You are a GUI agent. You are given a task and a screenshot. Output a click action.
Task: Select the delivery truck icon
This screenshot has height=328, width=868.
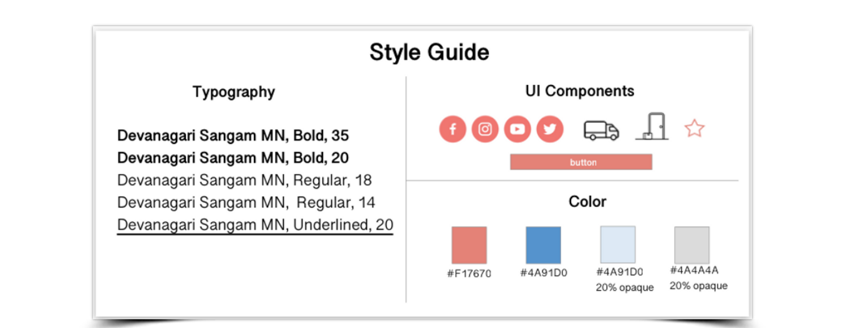point(601,130)
